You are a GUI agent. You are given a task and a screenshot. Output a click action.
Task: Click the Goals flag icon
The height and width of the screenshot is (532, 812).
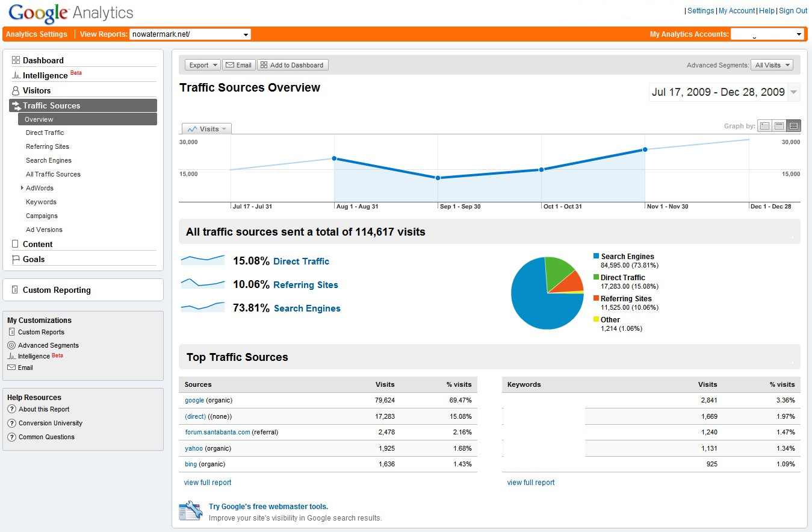pyautogui.click(x=16, y=259)
